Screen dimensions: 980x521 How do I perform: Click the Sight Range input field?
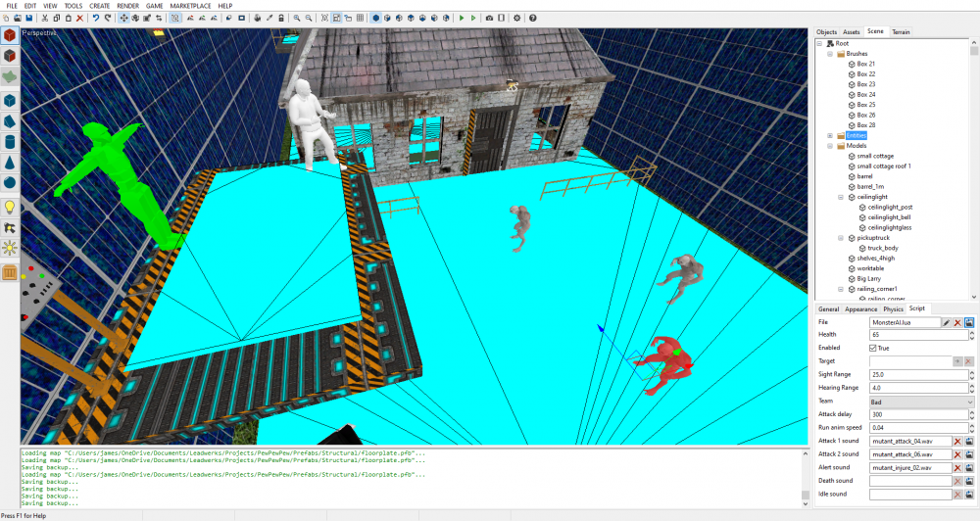(921, 374)
